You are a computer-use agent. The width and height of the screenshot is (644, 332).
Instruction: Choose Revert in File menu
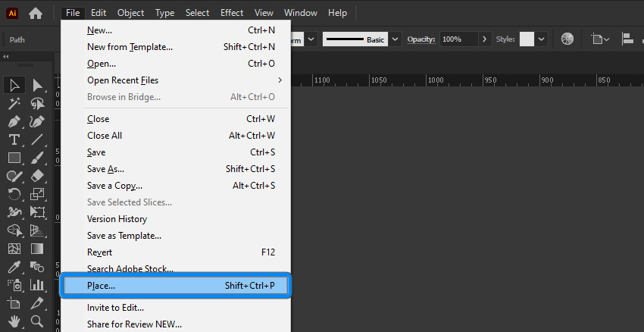pos(175,252)
